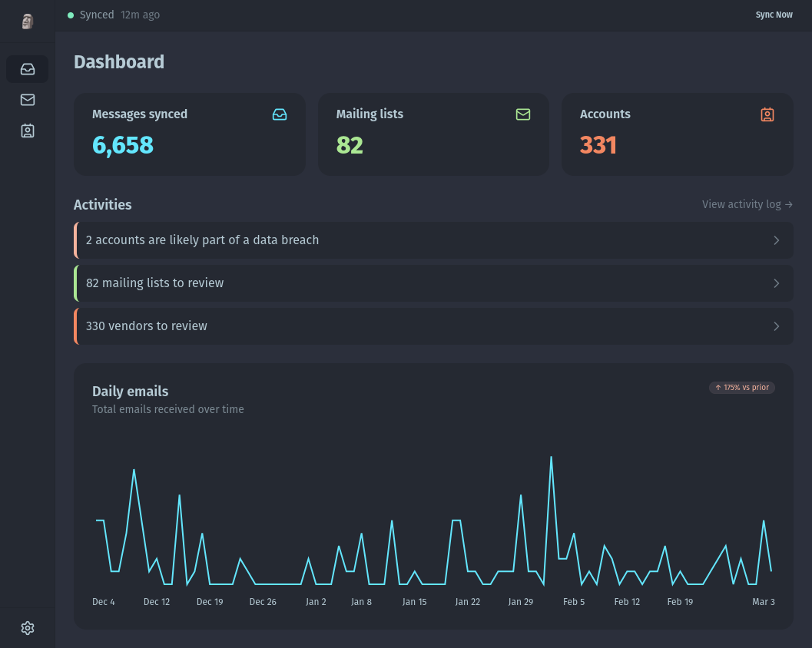
Task: Click the Jan 2 axis label
Action: [316, 601]
